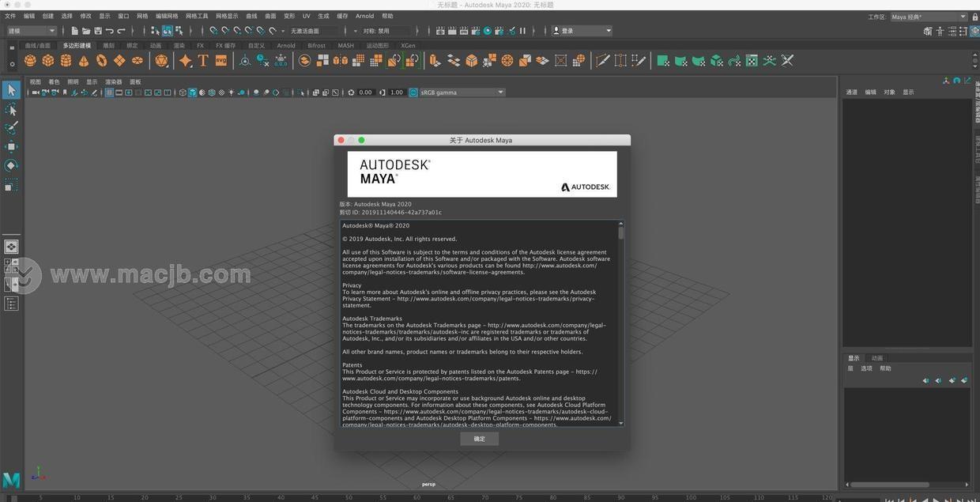Select the Move tool in the toolbox

pyautogui.click(x=11, y=146)
